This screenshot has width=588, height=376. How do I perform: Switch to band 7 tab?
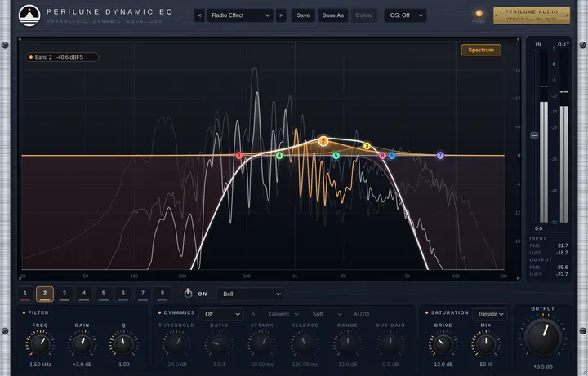coord(142,294)
